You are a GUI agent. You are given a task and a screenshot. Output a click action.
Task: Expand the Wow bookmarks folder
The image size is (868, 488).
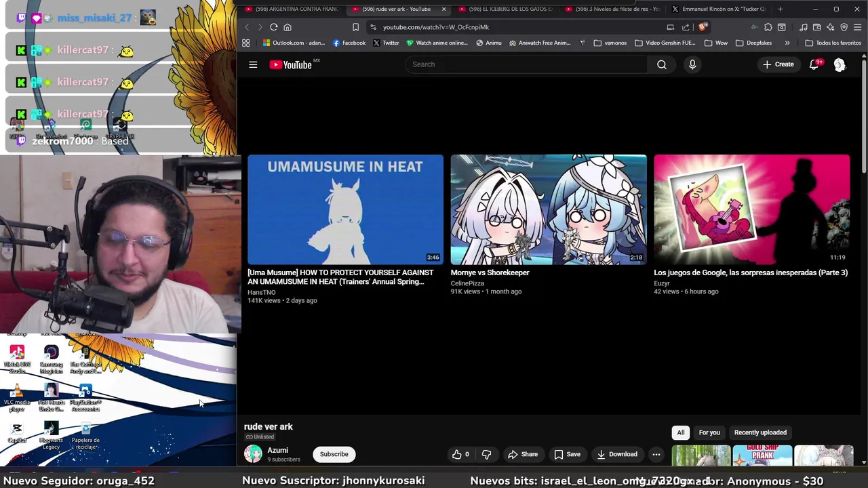(x=716, y=43)
